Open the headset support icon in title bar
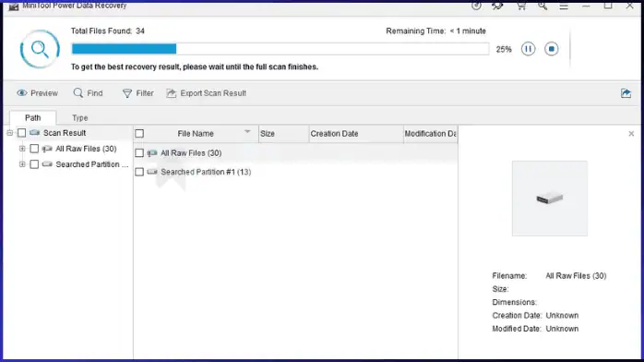The height and width of the screenshot is (362, 644). tap(498, 6)
